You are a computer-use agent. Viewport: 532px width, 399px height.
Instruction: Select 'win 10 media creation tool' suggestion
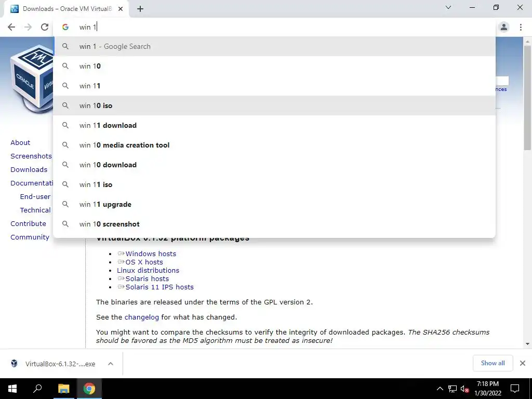(274, 145)
